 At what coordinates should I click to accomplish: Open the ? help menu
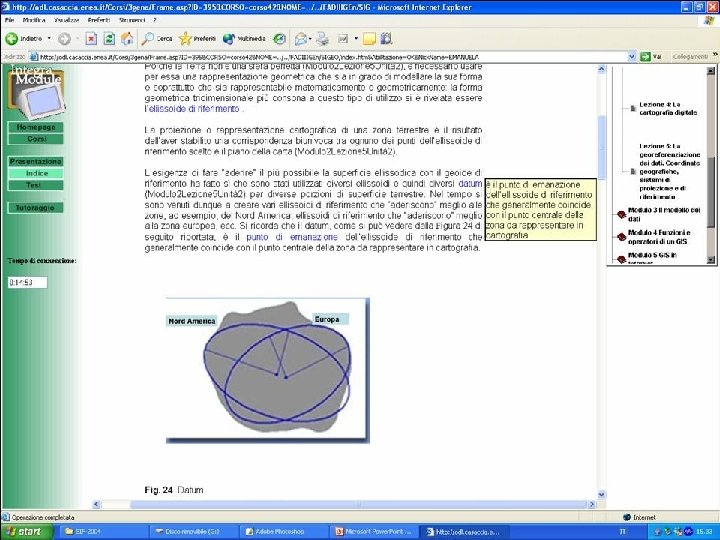(155, 20)
